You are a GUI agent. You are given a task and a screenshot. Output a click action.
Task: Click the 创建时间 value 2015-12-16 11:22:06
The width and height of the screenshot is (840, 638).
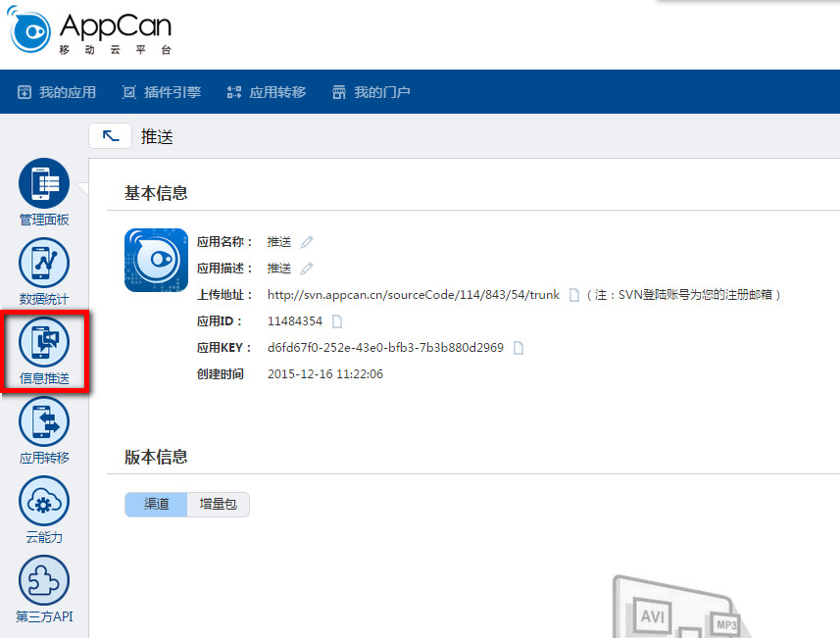[325, 374]
